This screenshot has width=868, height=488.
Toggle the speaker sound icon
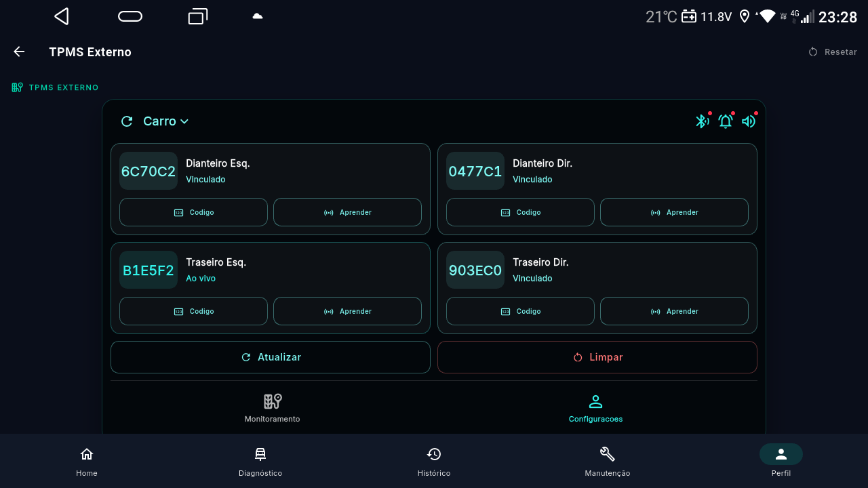(x=749, y=121)
